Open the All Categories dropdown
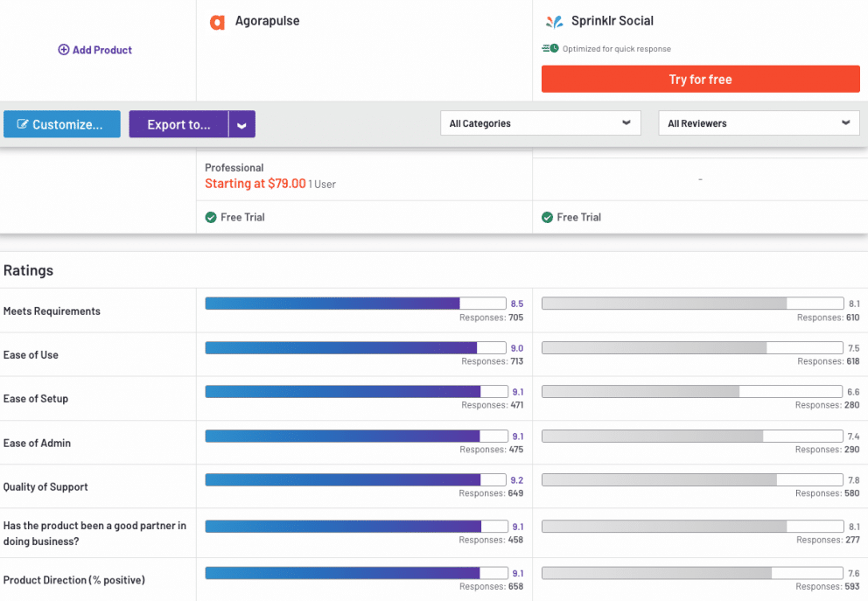This screenshot has height=601, width=868. coord(540,123)
